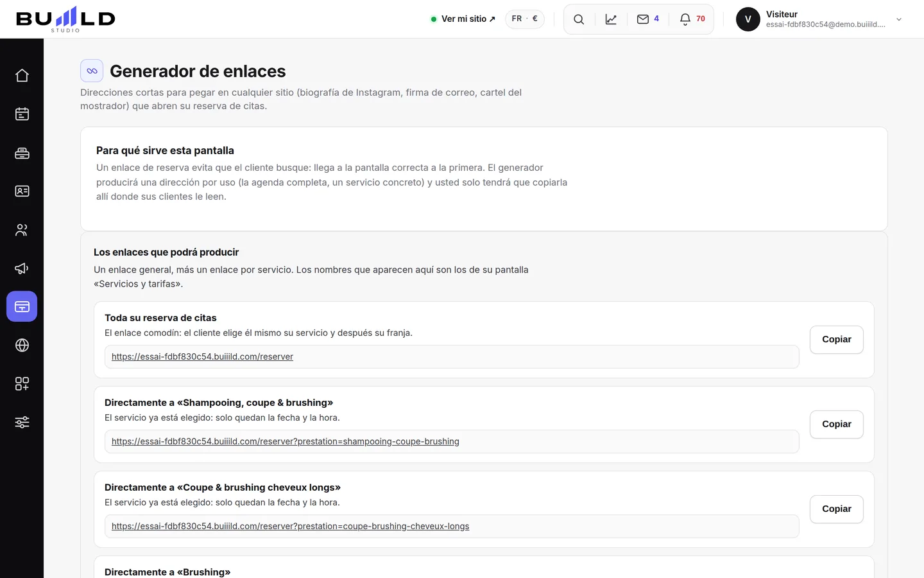This screenshot has width=924, height=578.
Task: Click the Visiteur account name
Action: coord(782,14)
